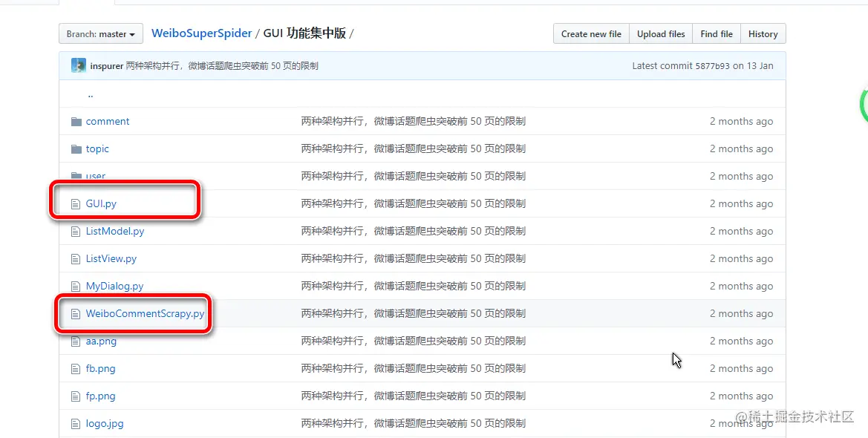Screen dimensions: 868x438
Task: Click the file icon beside aa.png
Action: pos(76,341)
